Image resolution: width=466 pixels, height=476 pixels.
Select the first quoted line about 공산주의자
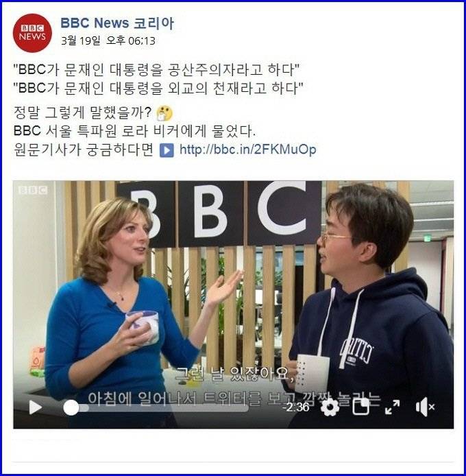tap(156, 69)
